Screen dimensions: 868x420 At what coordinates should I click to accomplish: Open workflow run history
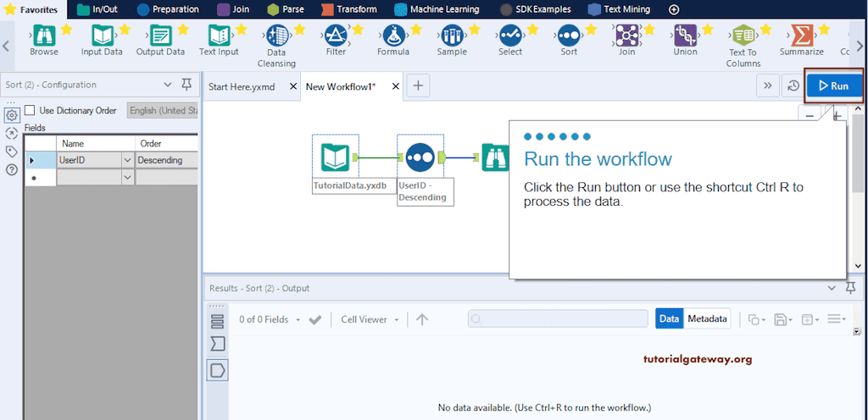click(793, 86)
